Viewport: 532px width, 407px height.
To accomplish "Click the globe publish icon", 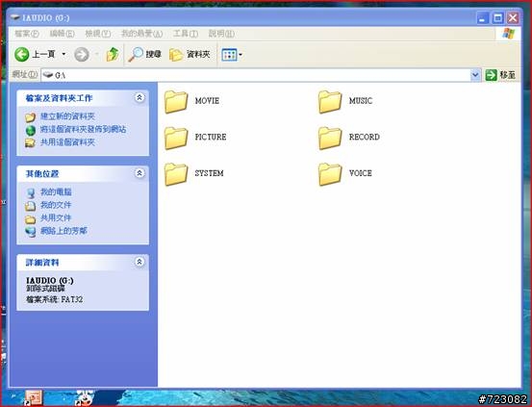I will coord(31,130).
